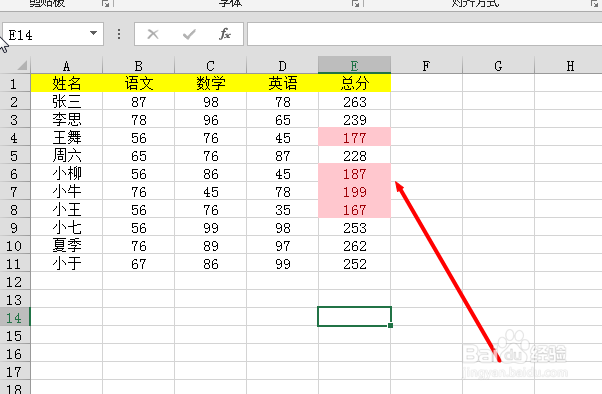Select the cell with name 小七

click(67, 228)
